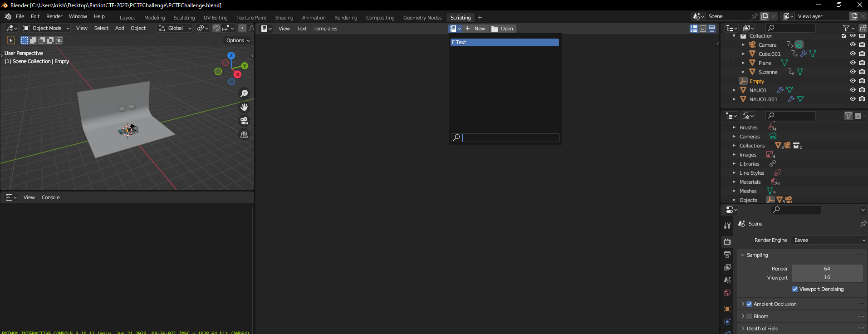Switch to the Shading workspace tab
This screenshot has width=868, height=334.
[x=284, y=18]
